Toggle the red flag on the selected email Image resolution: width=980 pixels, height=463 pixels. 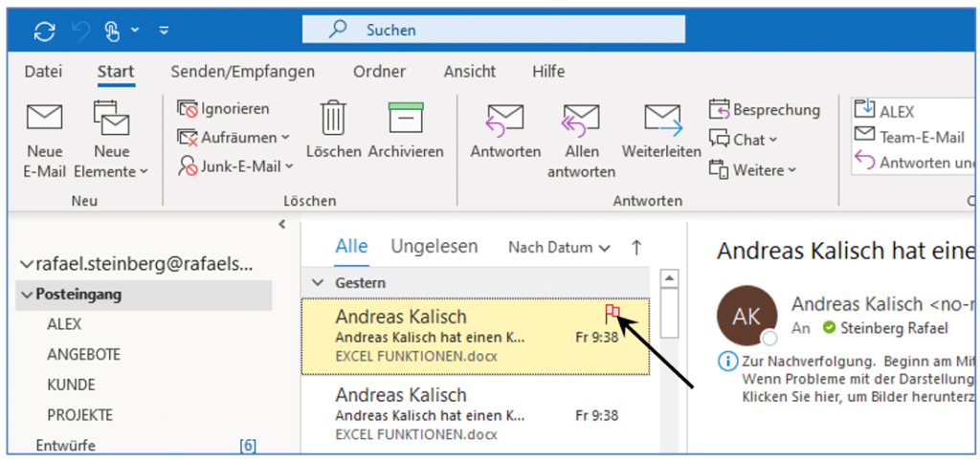612,313
